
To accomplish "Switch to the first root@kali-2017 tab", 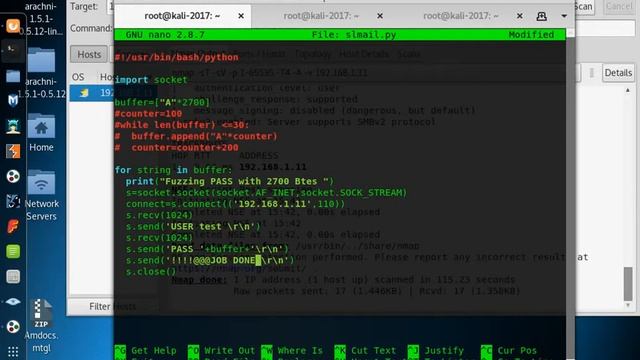I will coord(182,16).
